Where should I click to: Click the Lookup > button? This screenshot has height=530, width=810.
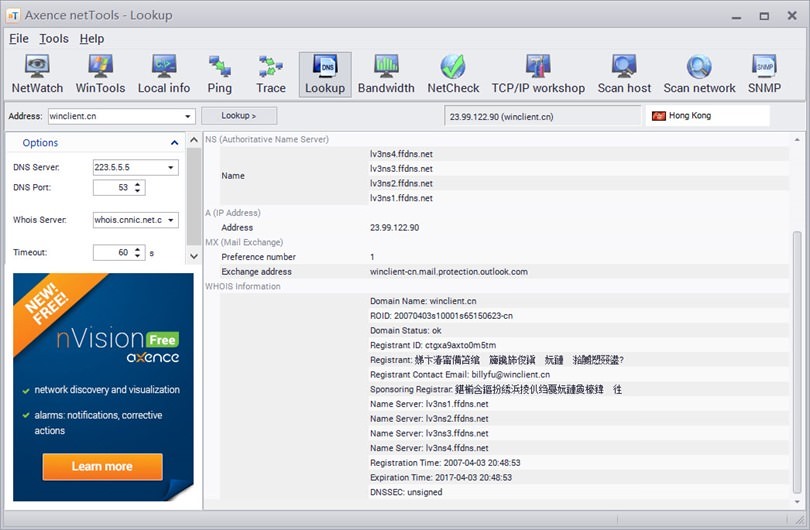[239, 116]
